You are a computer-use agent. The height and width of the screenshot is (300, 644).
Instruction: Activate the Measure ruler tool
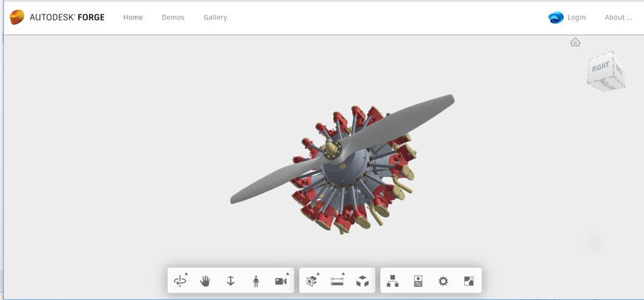(337, 281)
